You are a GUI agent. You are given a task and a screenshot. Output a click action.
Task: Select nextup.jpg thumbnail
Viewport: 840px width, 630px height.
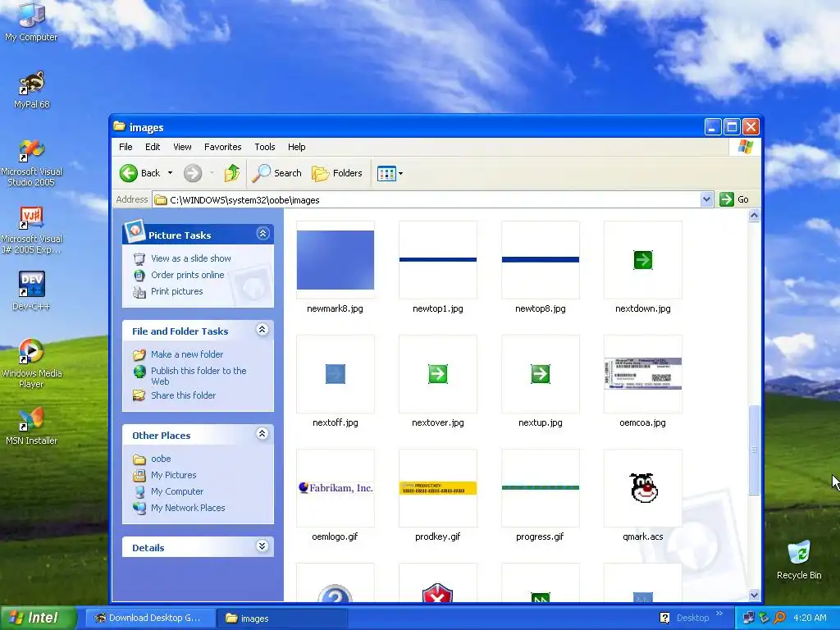[541, 374]
